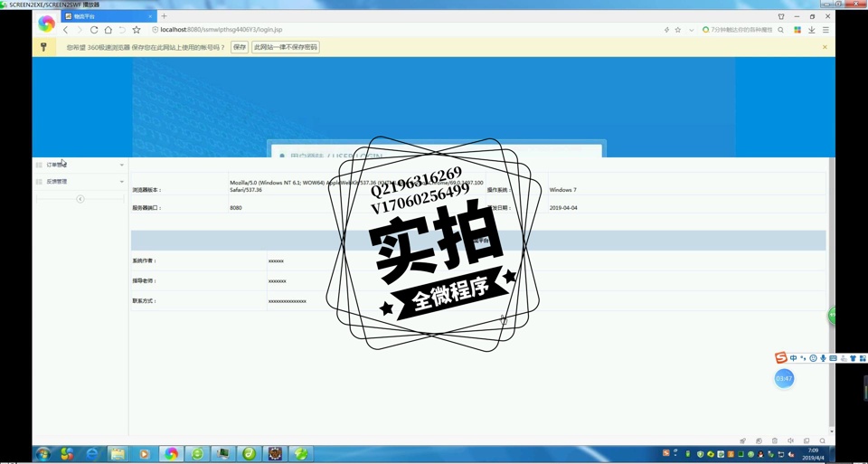The width and height of the screenshot is (868, 464).
Task: Click 保存 to save the password
Action: tap(239, 47)
